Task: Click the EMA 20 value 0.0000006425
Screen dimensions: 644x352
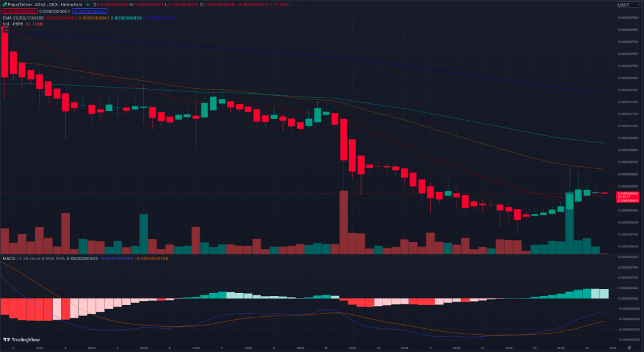Action: [61, 18]
